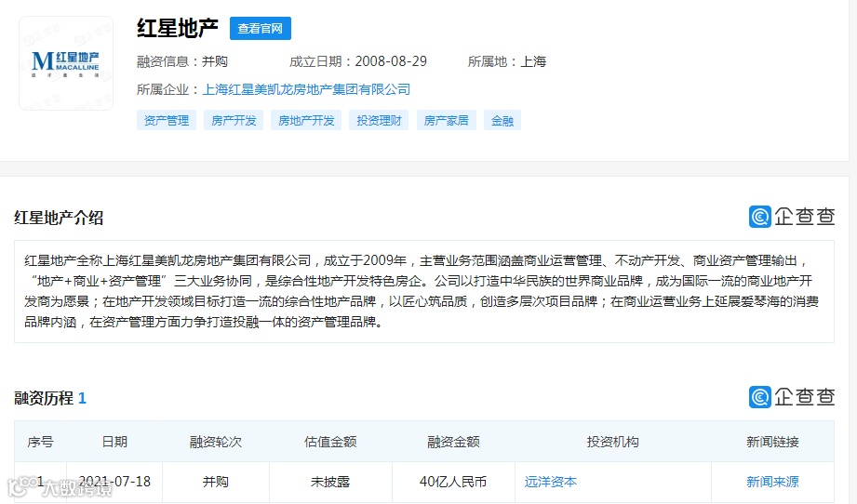The width and height of the screenshot is (857, 504).
Task: Click the 序号 column header
Action: pos(40,442)
